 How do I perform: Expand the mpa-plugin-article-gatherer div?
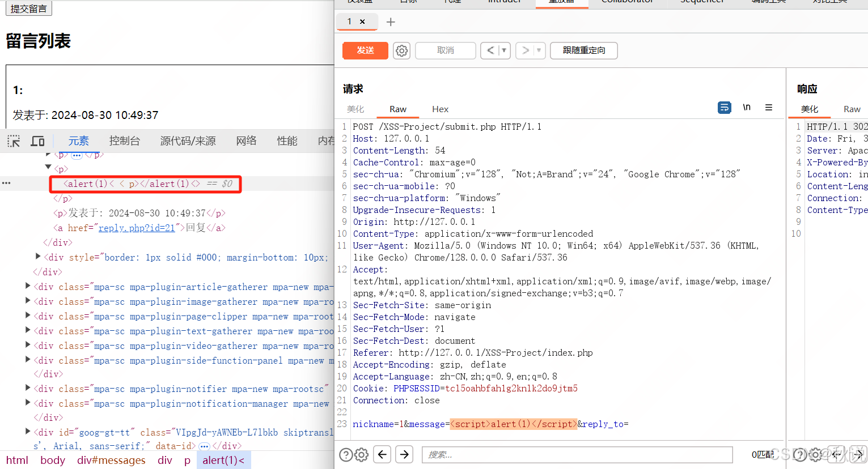coord(28,286)
